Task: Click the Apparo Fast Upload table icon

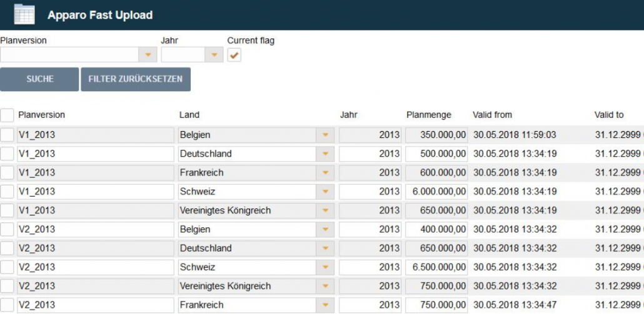Action: pyautogui.click(x=24, y=14)
